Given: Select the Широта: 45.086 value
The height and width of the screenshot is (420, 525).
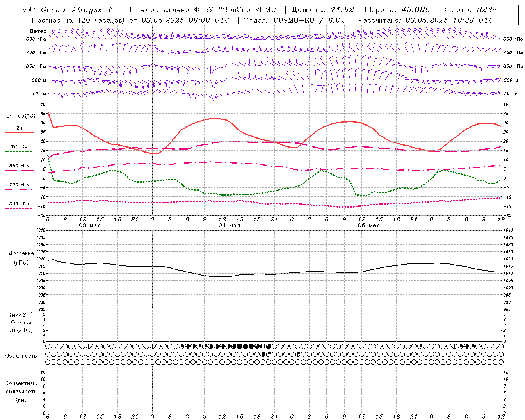Looking at the screenshot, I should click(x=397, y=10).
